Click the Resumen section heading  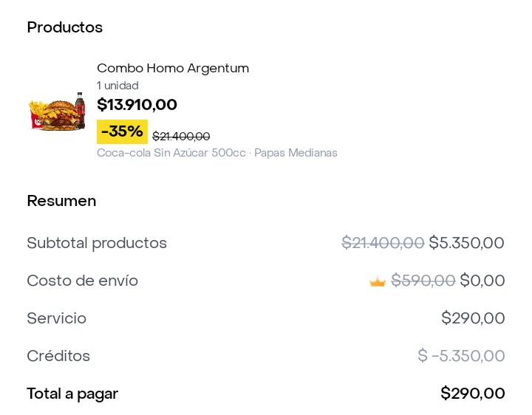61,201
